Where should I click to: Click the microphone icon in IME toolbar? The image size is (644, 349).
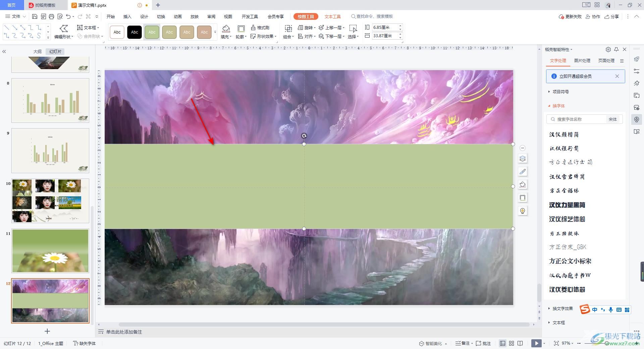pyautogui.click(x=611, y=310)
